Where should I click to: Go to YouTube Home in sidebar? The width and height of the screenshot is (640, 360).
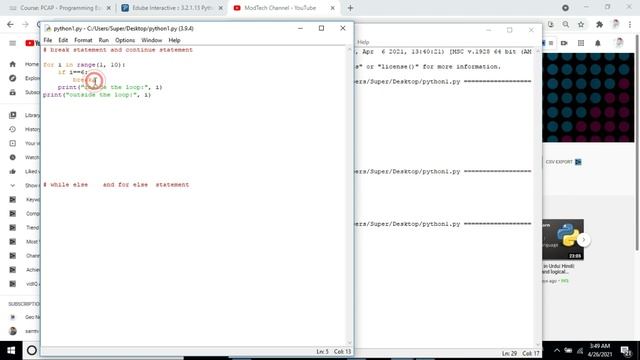click(x=24, y=64)
